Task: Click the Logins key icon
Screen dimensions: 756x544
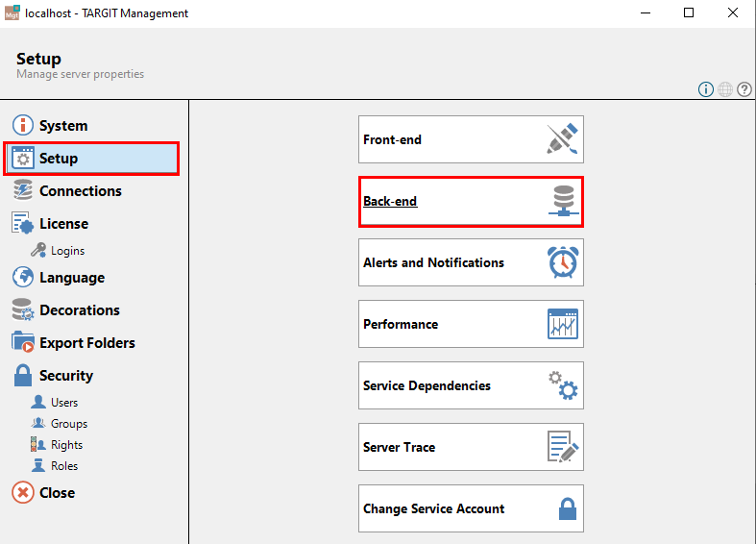Action: point(38,250)
